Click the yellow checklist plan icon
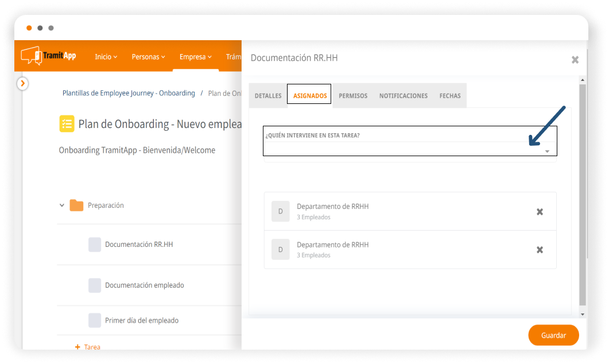609x364 pixels. 67,124
